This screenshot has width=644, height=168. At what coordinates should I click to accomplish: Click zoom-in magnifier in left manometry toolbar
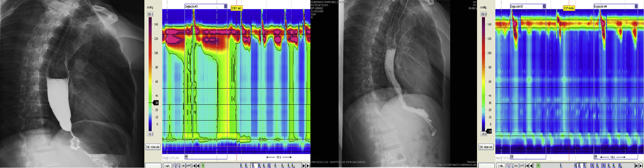click(x=174, y=166)
